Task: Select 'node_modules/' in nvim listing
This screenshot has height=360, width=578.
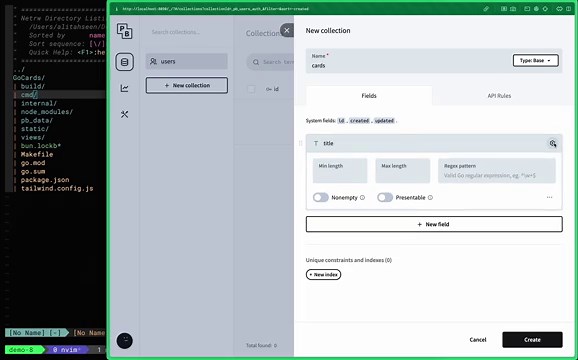Action: (x=47, y=112)
